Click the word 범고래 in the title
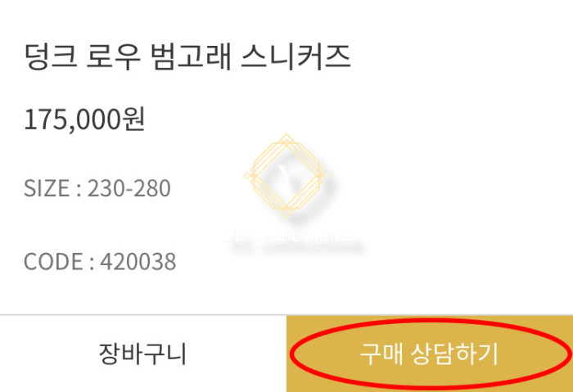This screenshot has height=392, width=573. (x=191, y=56)
